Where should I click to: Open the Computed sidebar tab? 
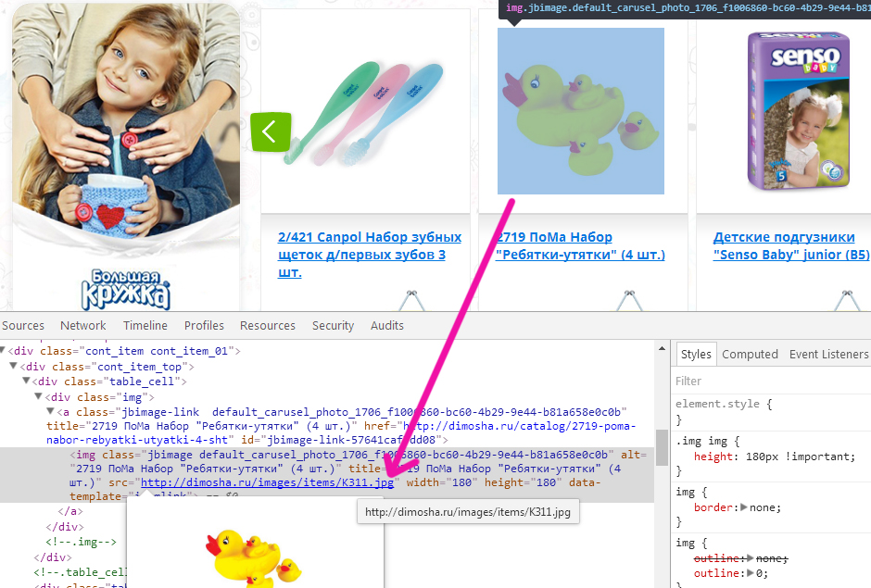tap(750, 355)
